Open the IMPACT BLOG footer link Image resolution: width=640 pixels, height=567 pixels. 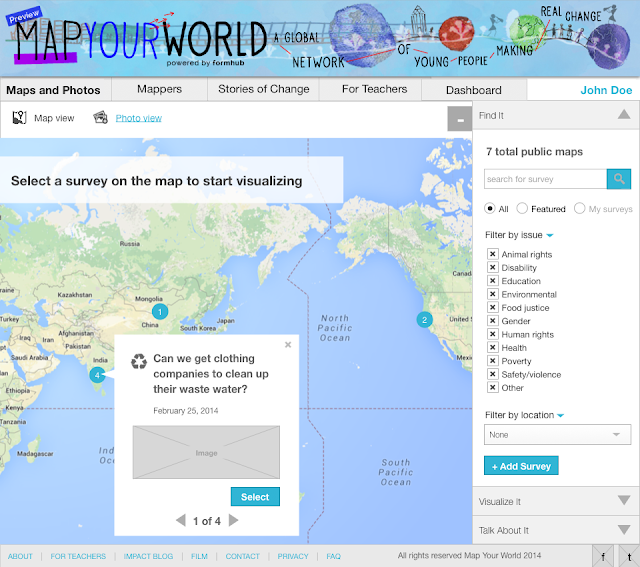(148, 556)
